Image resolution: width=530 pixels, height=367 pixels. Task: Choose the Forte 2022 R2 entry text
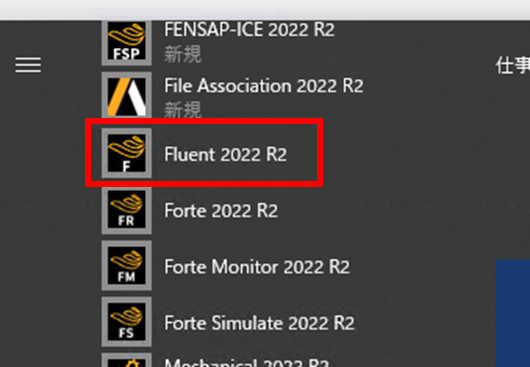click(x=221, y=210)
